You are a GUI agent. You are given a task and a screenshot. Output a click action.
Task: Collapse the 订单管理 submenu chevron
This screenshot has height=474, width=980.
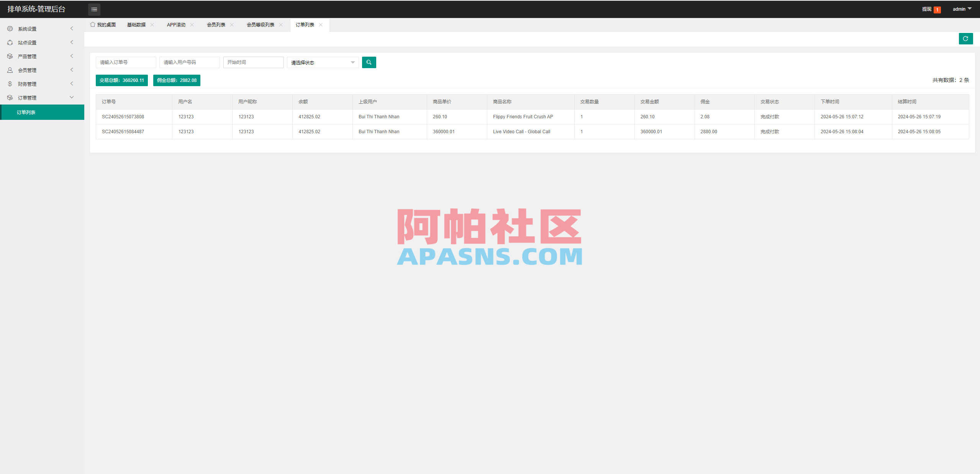click(x=72, y=97)
